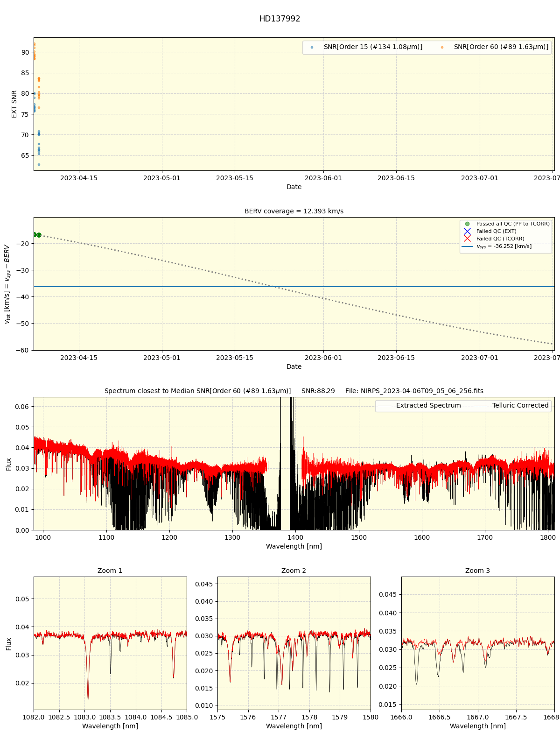Click the Zoom 2 subplot title
The height and width of the screenshot is (747, 560).
tap(294, 571)
